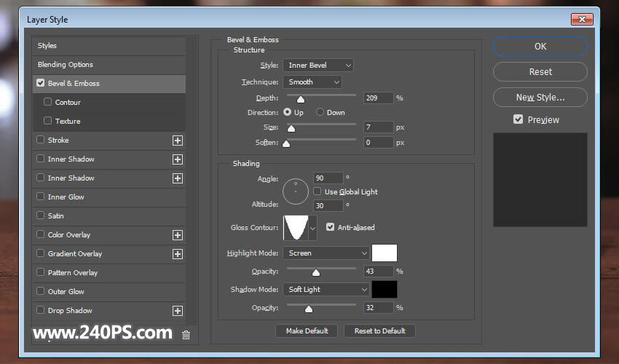Tick the Satin checkbox
619x364 pixels.
[x=40, y=215]
